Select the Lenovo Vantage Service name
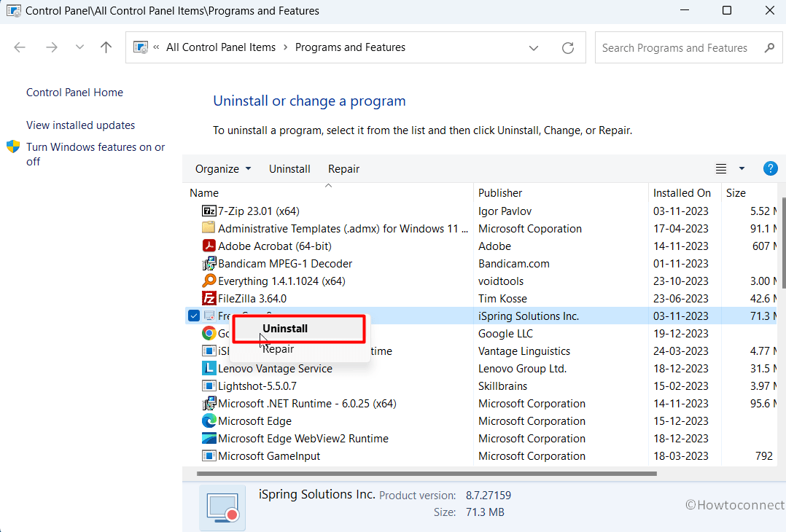This screenshot has height=532, width=786. click(x=275, y=368)
